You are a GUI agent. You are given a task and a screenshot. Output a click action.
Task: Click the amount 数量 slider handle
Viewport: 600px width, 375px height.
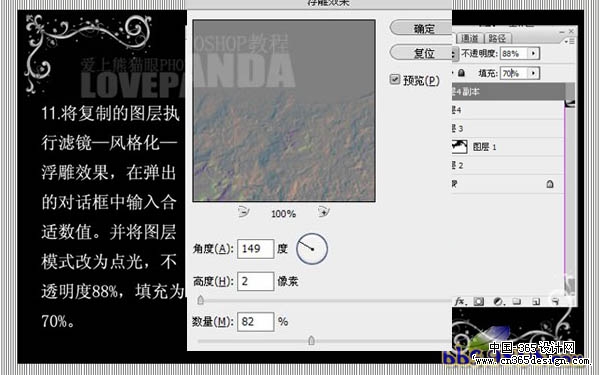tap(311, 340)
